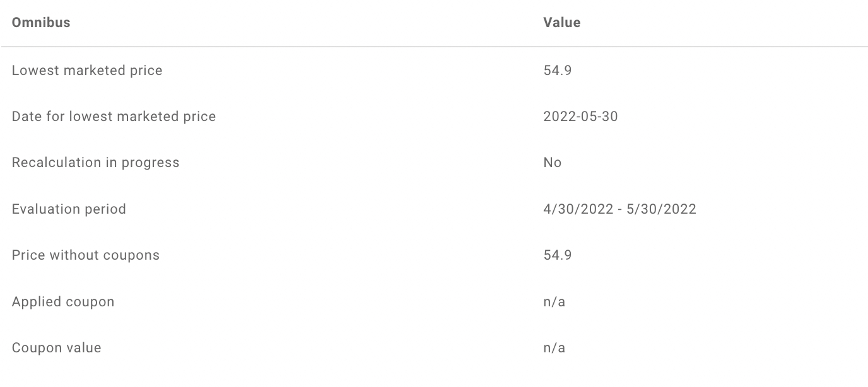Viewport: 868px width, 387px height.
Task: Click the Value column header
Action: [561, 23]
